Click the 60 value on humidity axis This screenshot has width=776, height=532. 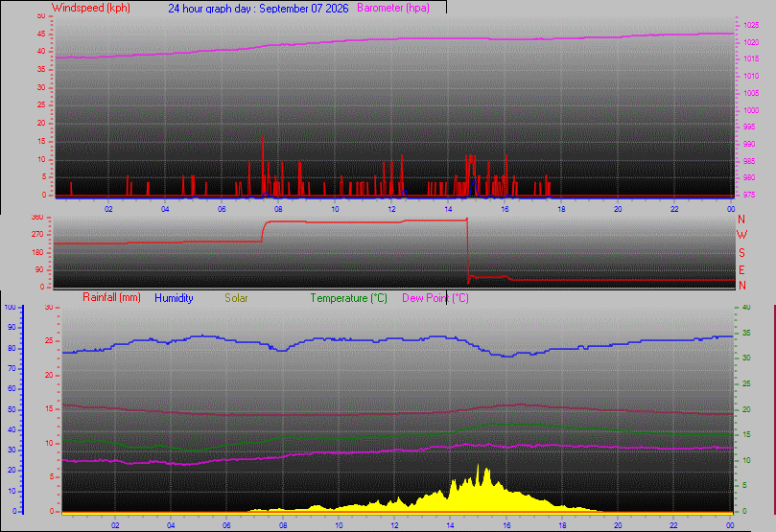pos(12,388)
